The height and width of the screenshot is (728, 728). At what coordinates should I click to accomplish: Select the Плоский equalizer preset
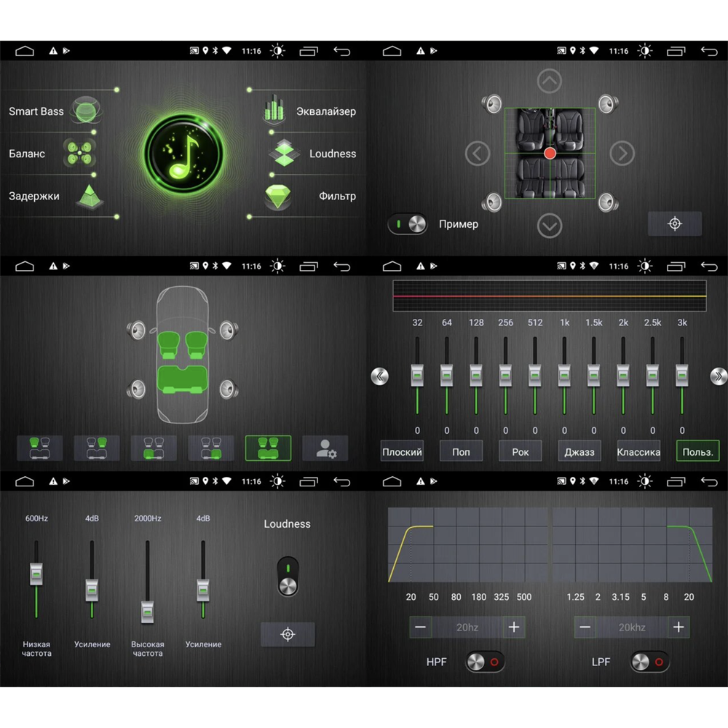[x=402, y=451]
